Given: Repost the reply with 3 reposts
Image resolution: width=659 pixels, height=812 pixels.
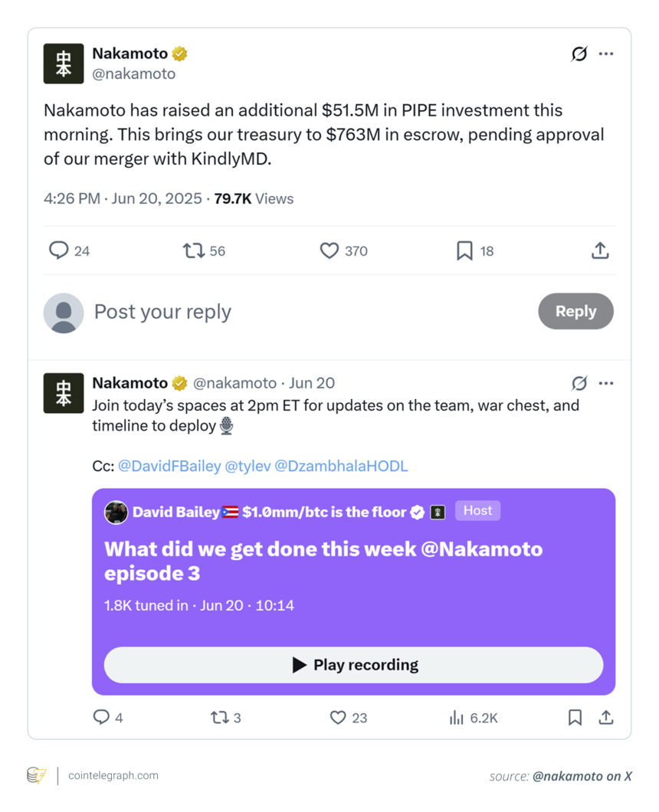Looking at the screenshot, I should [219, 718].
